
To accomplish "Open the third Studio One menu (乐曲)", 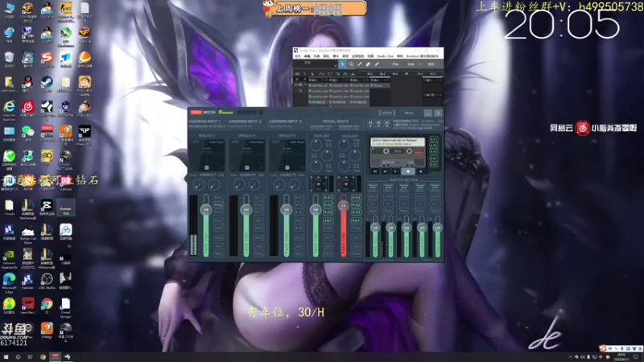I will (316, 56).
